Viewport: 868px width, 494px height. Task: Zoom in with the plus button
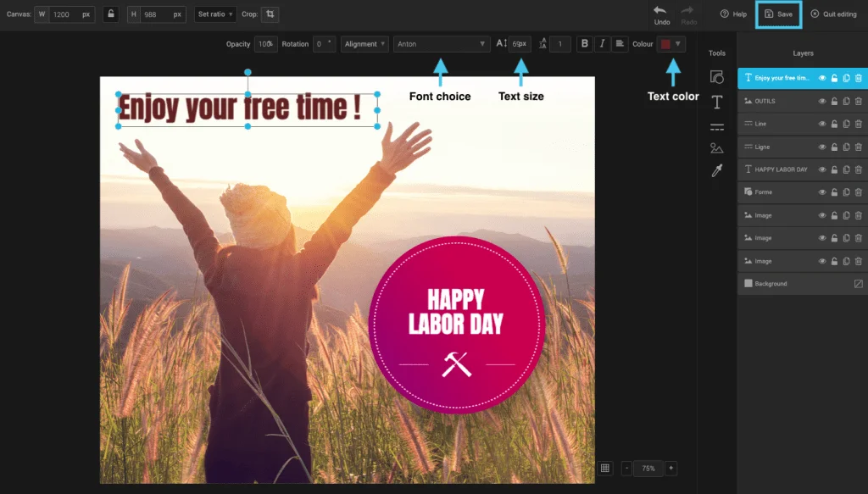pos(671,468)
